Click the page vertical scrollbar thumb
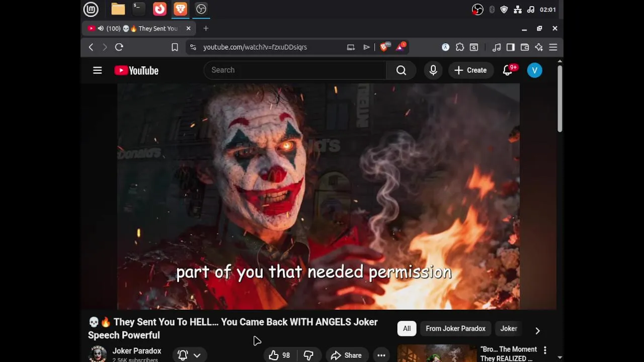Viewport: 644px width, 362px height. click(559, 99)
